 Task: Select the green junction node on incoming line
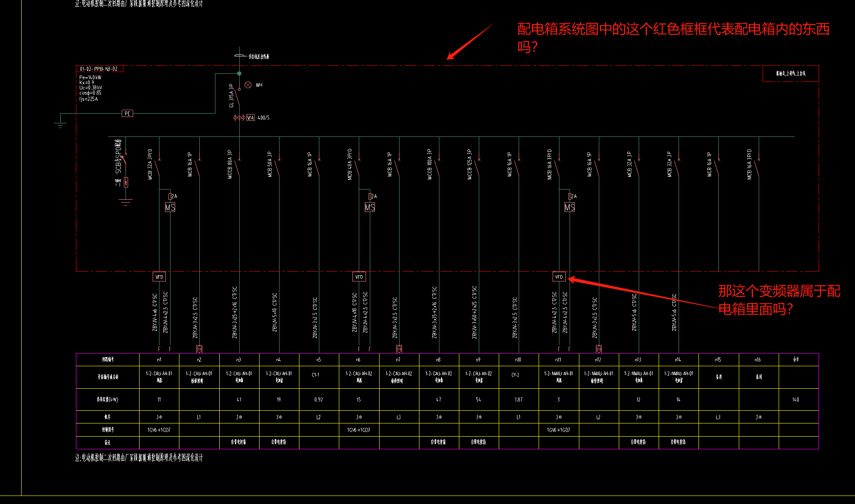[x=239, y=74]
